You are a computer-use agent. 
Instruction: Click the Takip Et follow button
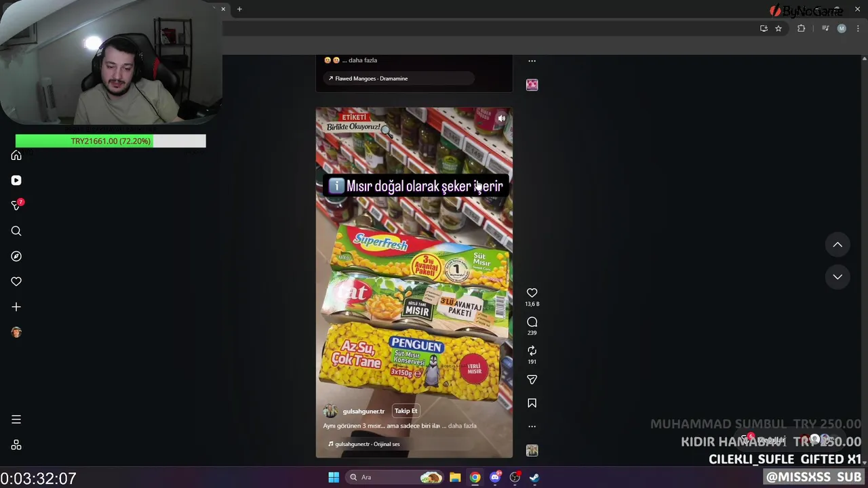click(406, 411)
